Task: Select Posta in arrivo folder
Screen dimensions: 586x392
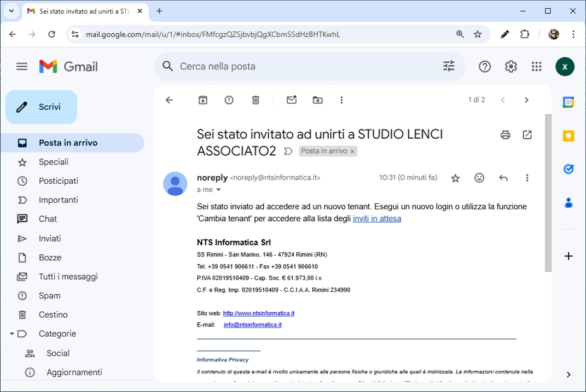Action: pyautogui.click(x=73, y=143)
